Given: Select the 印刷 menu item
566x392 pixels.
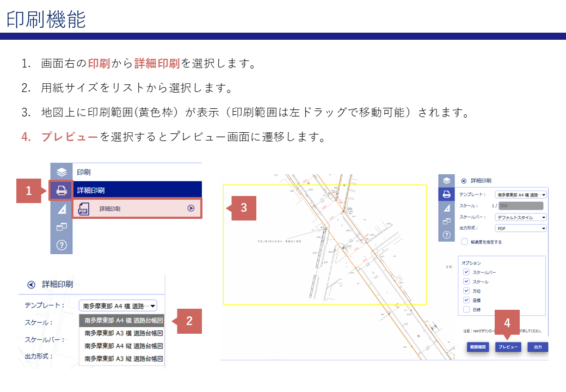Looking at the screenshot, I should pos(109,170).
